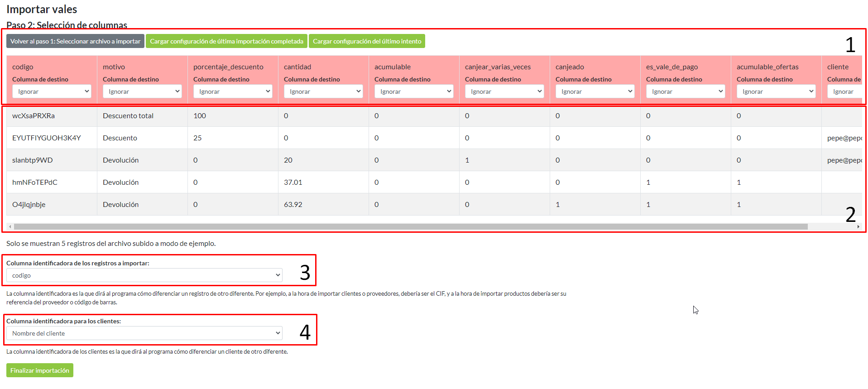Open canjear_varias_veces destination dropdown
The width and height of the screenshot is (868, 389).
(x=504, y=91)
